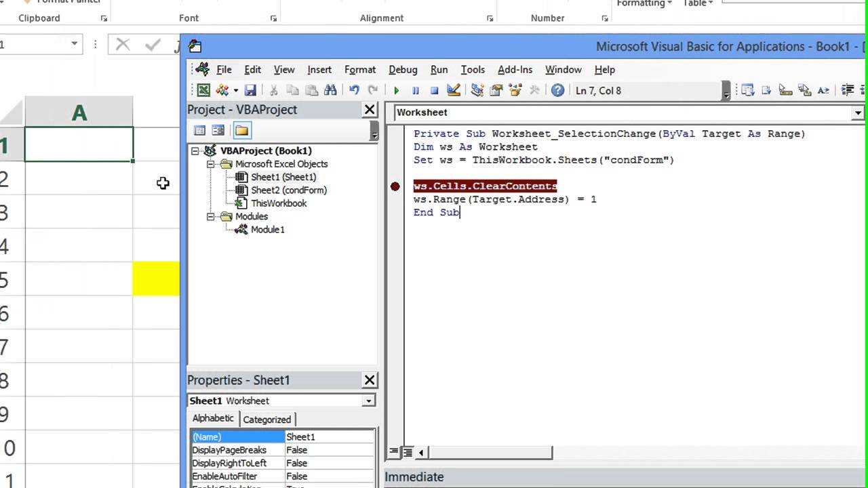Remove the breakpoint dot beside ws.Cells.ClearContents

click(x=395, y=186)
